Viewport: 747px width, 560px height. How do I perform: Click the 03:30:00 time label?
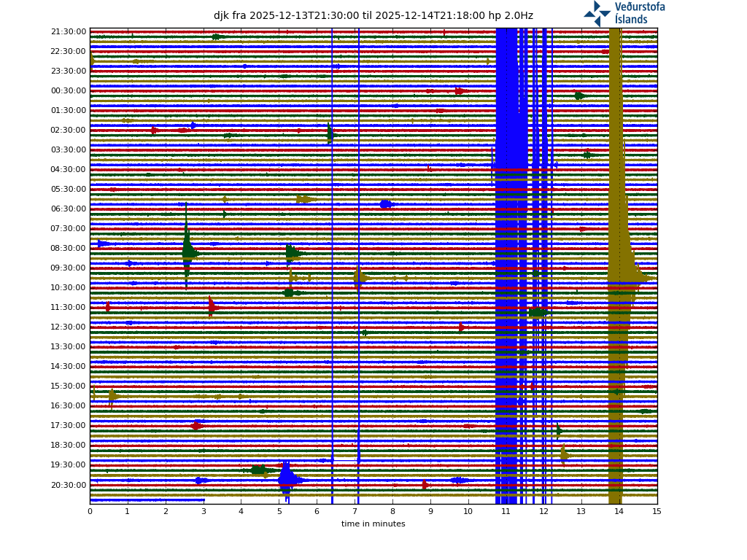[69, 150]
